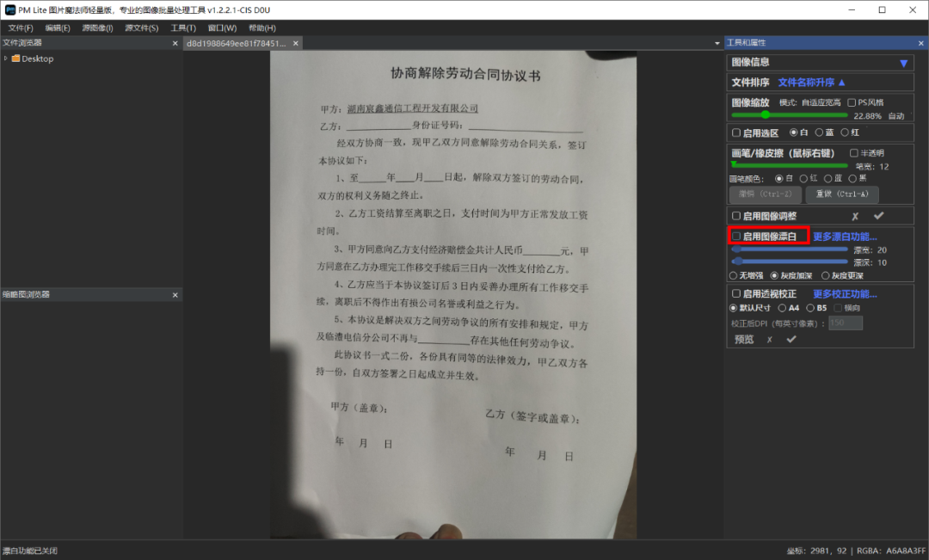The image size is (929, 560).
Task: Select the 白 selection color radio
Action: tap(793, 132)
